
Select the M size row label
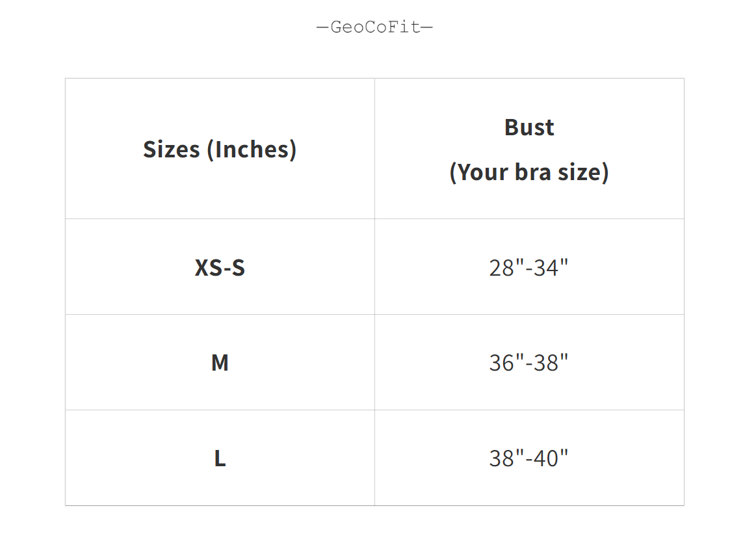click(220, 363)
